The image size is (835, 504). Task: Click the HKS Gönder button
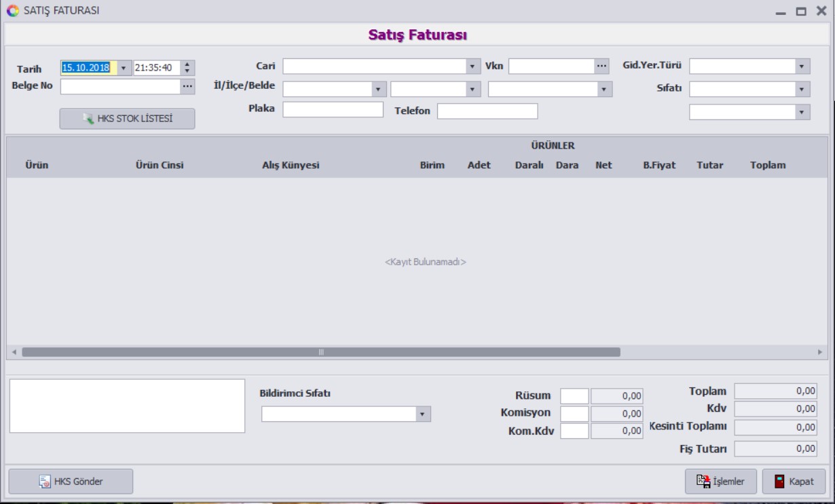click(71, 482)
